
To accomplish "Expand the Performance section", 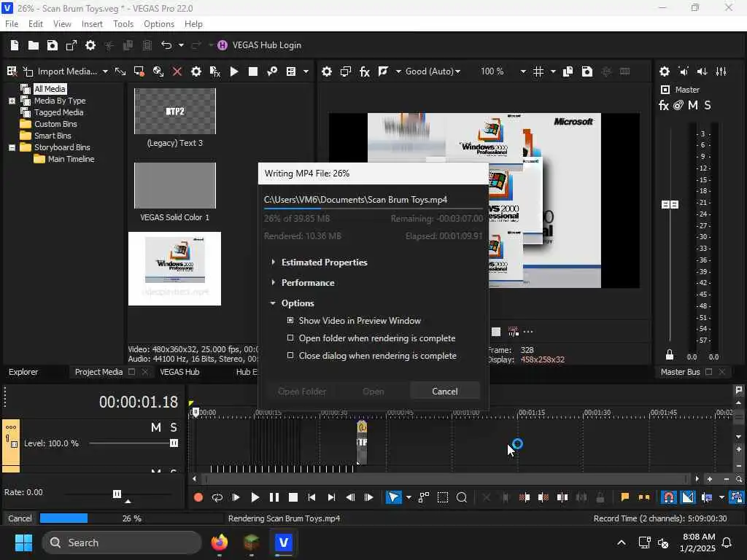I will tap(273, 283).
